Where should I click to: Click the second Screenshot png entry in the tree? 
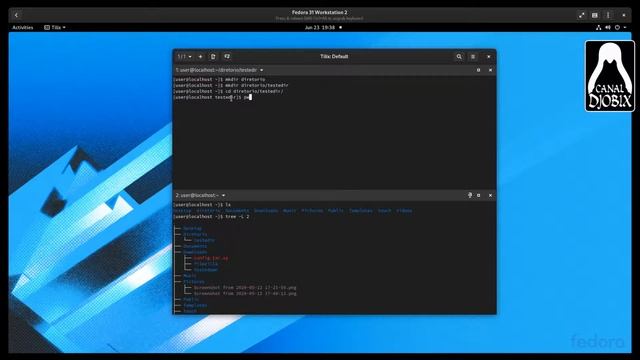coord(245,293)
